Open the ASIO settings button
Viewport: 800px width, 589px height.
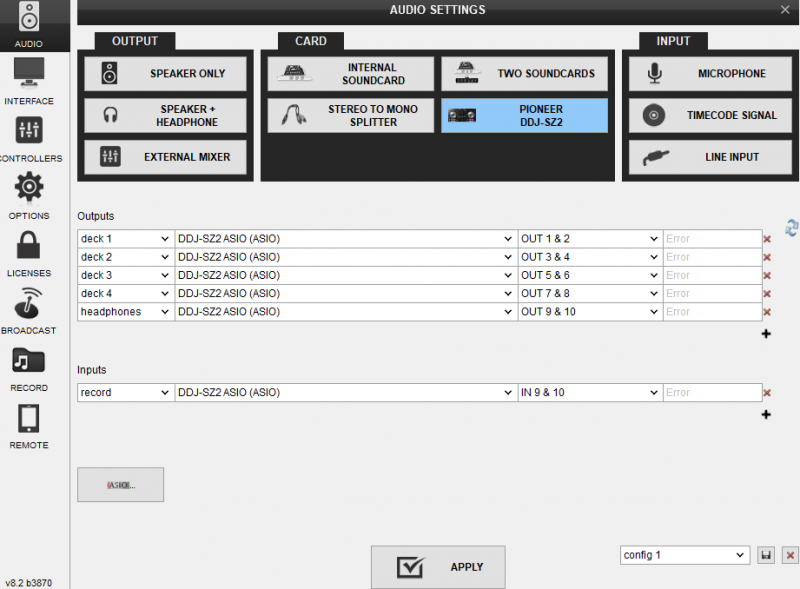pos(120,485)
